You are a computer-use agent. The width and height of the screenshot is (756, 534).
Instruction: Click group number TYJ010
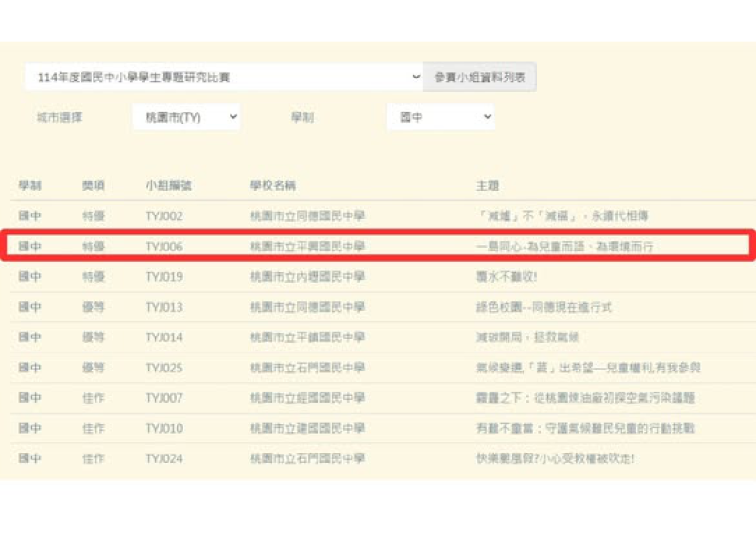(x=164, y=428)
